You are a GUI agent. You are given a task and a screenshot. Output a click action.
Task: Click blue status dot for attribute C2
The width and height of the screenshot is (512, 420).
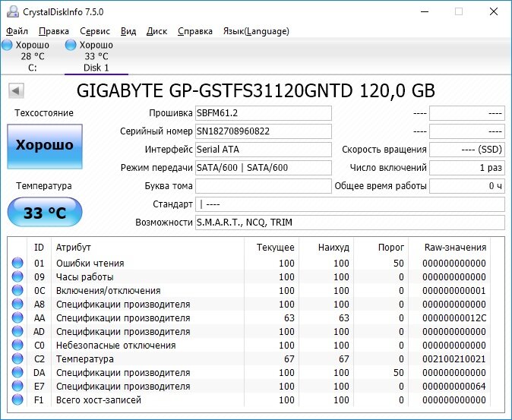coord(17,359)
